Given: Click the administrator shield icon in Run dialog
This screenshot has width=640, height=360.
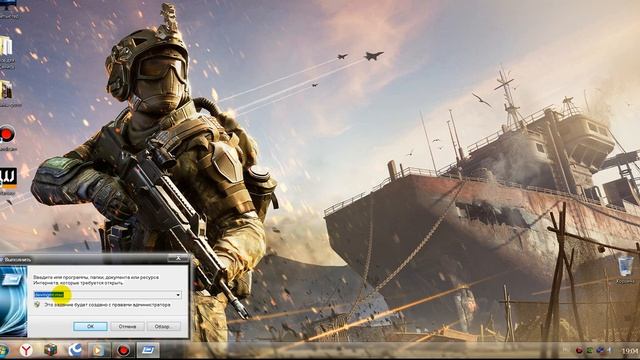Looking at the screenshot, I should tap(37, 305).
